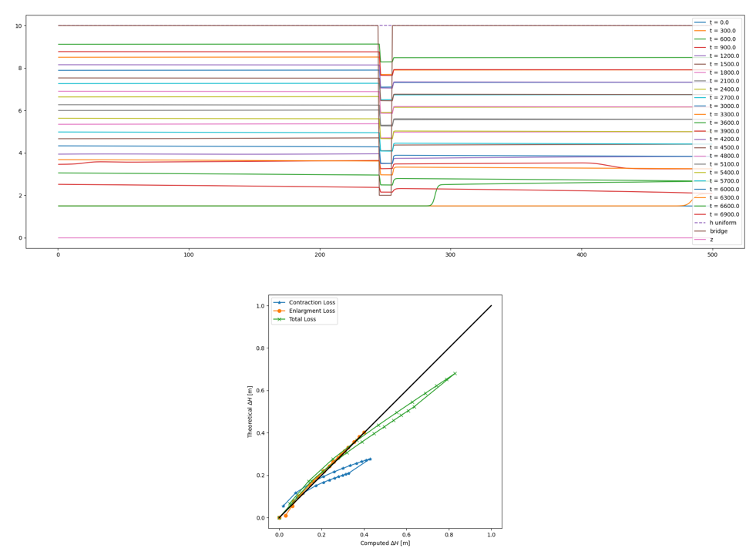Select the 't = 3000.0' legend entry
Screen dimensions: 756x555
[x=728, y=106]
